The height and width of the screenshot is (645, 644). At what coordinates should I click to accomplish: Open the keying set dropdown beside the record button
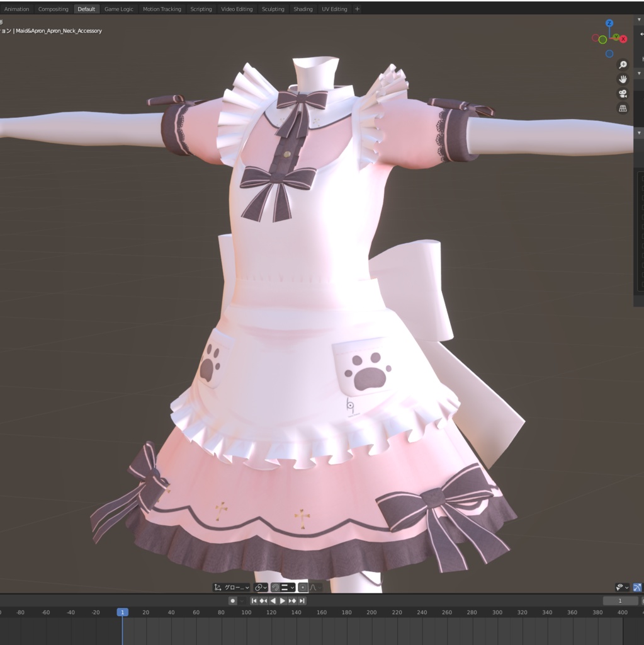242,600
